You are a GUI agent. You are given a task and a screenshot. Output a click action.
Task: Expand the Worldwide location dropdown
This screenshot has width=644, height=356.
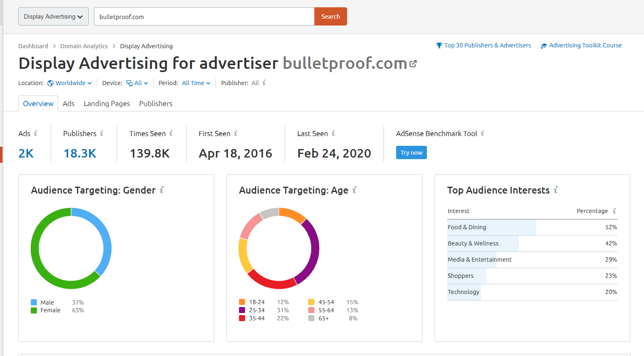[x=74, y=83]
